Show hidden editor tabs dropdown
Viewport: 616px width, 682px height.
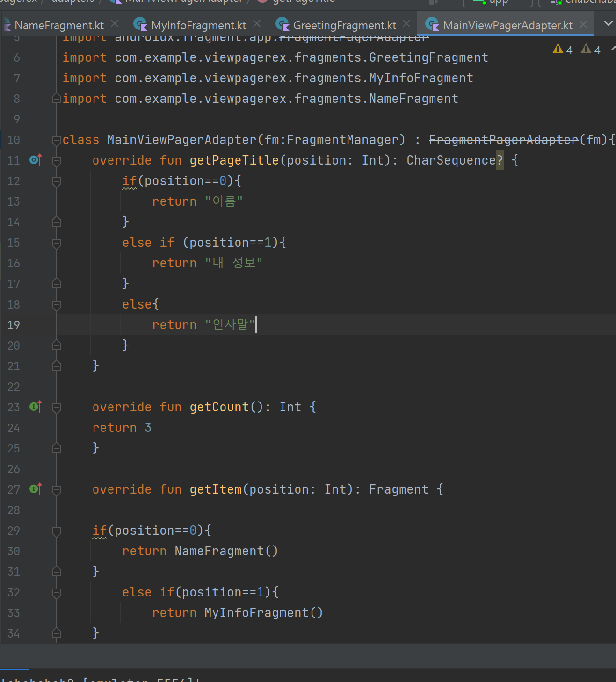pyautogui.click(x=608, y=23)
